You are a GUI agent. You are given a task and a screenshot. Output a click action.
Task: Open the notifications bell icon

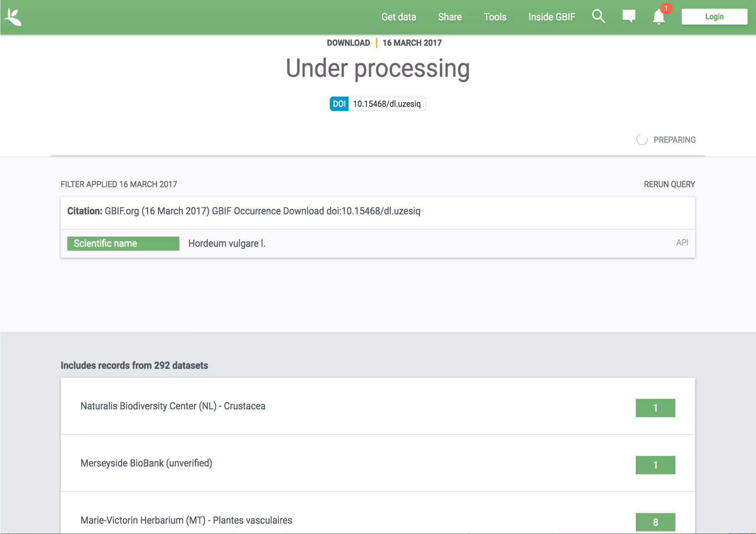(x=658, y=18)
